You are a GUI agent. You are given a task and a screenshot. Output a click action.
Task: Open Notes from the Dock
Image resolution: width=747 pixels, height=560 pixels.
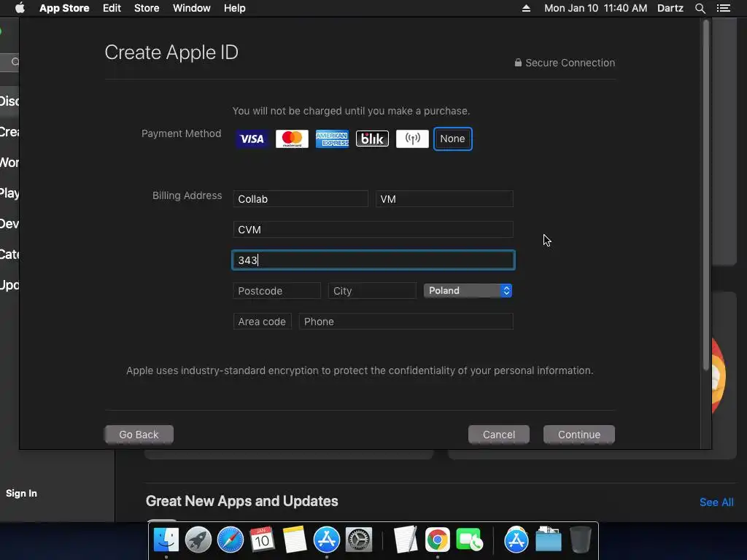295,540
